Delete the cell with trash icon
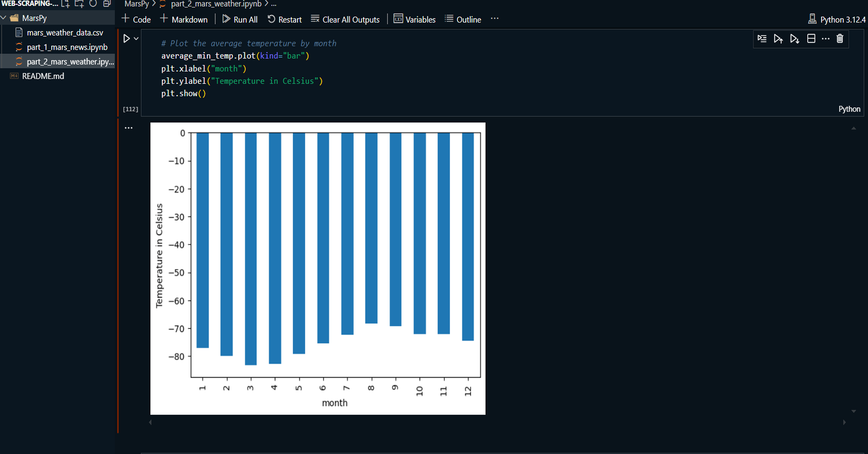868x454 pixels. click(x=839, y=39)
